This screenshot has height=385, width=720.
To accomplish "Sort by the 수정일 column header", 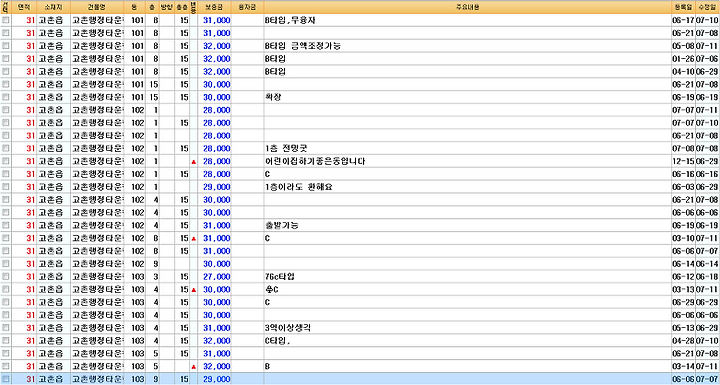I will [707, 7].
